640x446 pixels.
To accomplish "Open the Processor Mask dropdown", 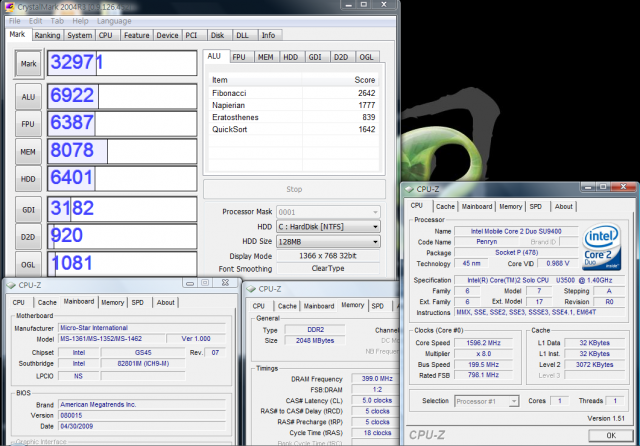I will pyautogui.click(x=328, y=212).
